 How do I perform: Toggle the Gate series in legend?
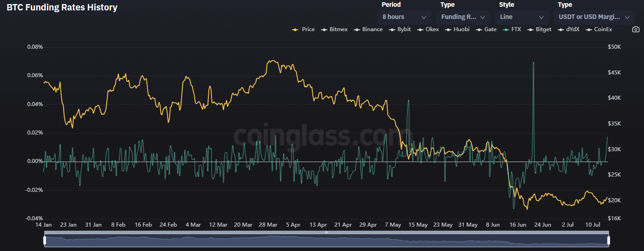click(486, 29)
